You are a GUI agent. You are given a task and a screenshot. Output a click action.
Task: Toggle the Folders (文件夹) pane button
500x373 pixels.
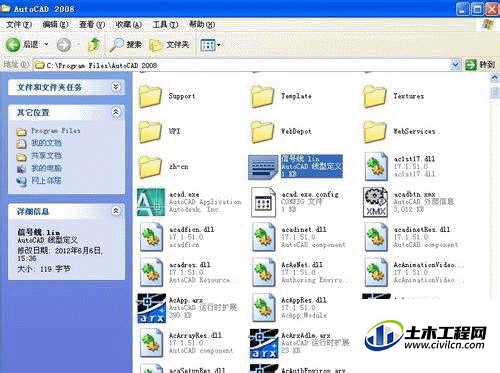[169, 45]
